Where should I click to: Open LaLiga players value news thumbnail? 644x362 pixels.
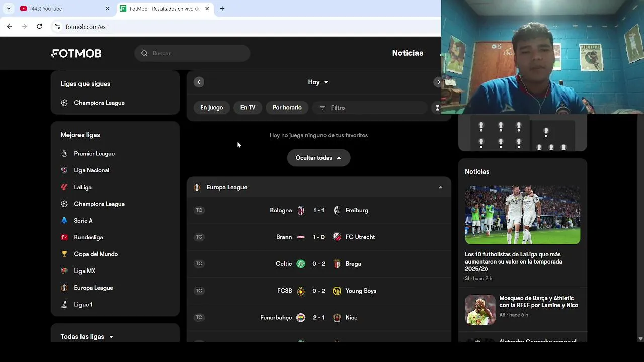pyautogui.click(x=522, y=215)
